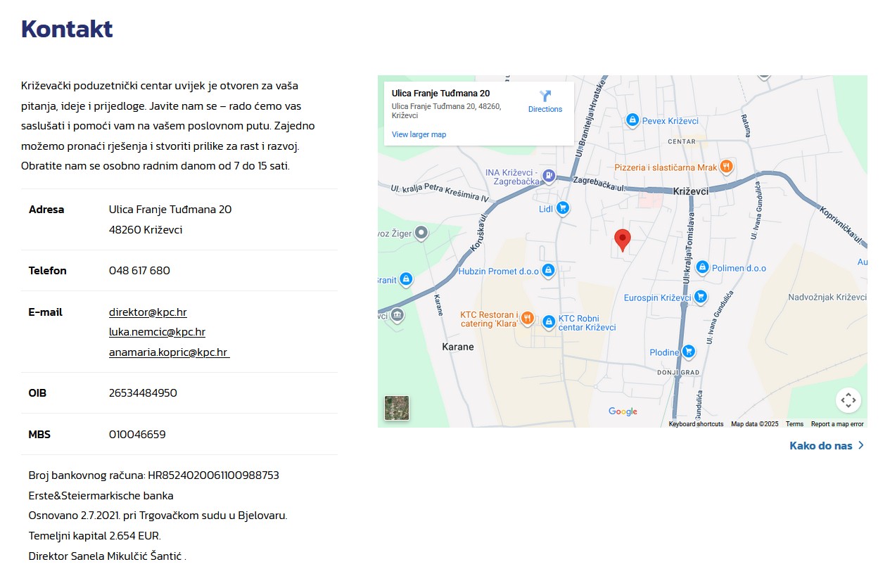Image resolution: width=890 pixels, height=588 pixels.
Task: Click Report a map error link
Action: pyautogui.click(x=837, y=424)
